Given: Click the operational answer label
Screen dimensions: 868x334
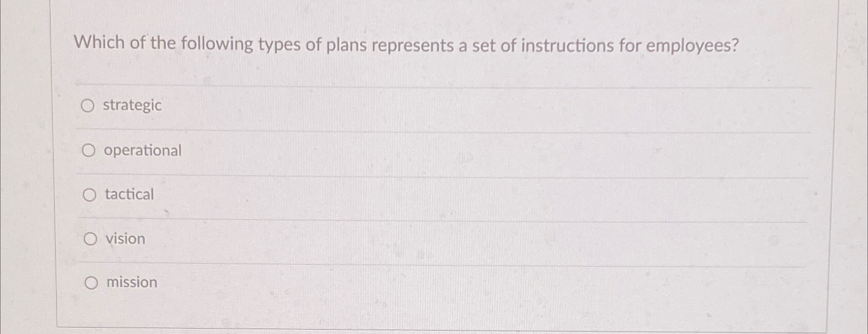Looking at the screenshot, I should click(x=142, y=150).
